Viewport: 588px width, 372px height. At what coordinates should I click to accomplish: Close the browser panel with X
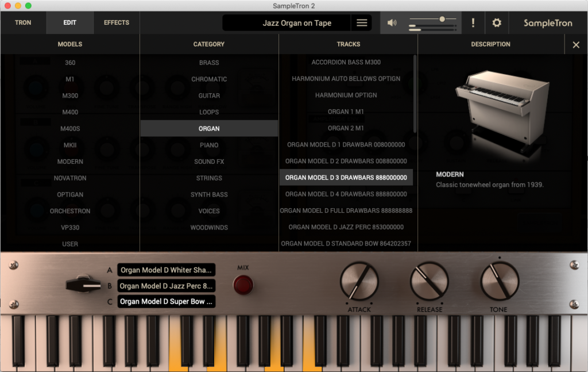coord(576,45)
